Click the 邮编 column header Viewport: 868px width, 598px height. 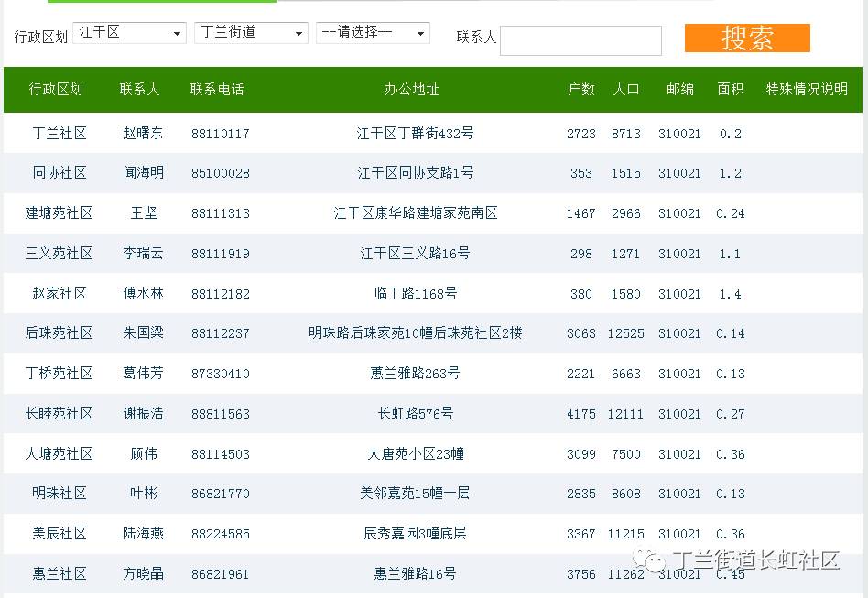[x=679, y=89]
